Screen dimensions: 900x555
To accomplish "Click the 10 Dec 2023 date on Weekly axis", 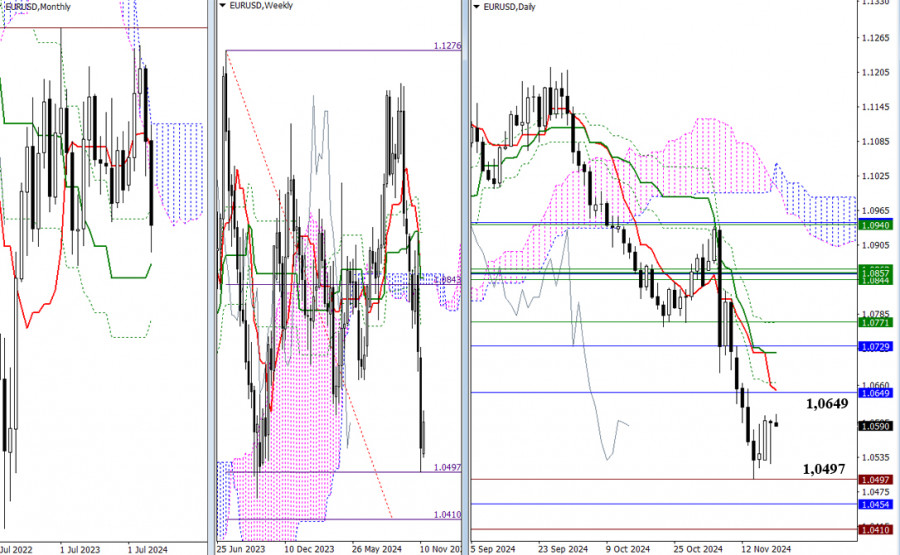I will pyautogui.click(x=309, y=549).
